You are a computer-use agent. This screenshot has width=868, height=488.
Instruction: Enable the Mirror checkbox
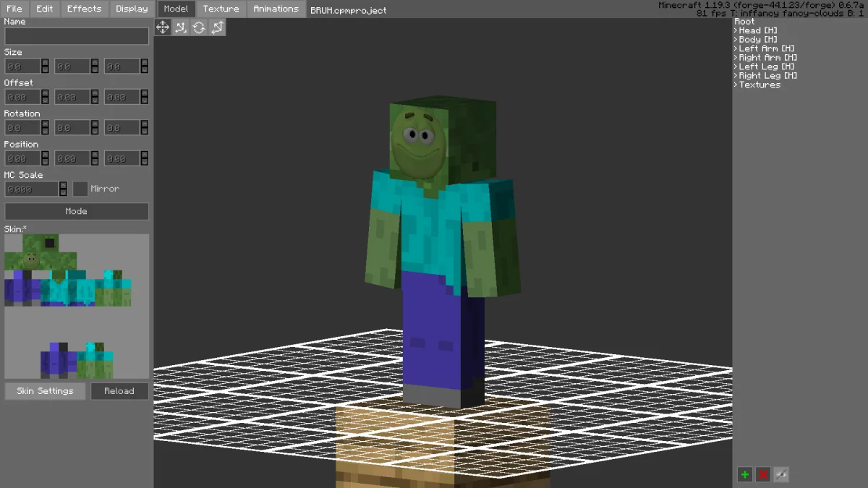click(x=80, y=189)
